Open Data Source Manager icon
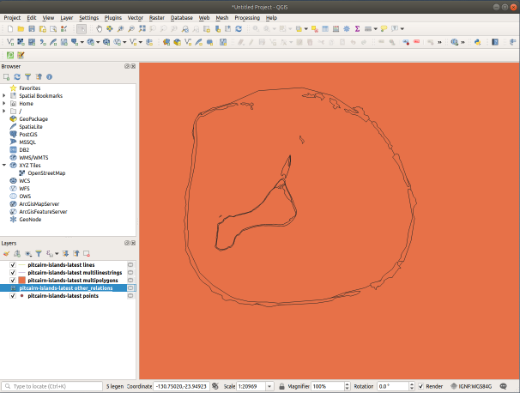This screenshot has height=393, width=520. (166, 42)
